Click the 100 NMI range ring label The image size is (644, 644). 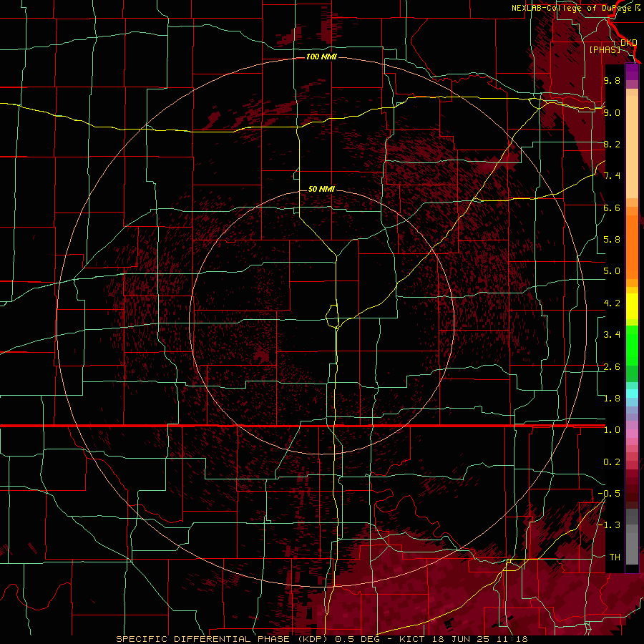[x=321, y=57]
